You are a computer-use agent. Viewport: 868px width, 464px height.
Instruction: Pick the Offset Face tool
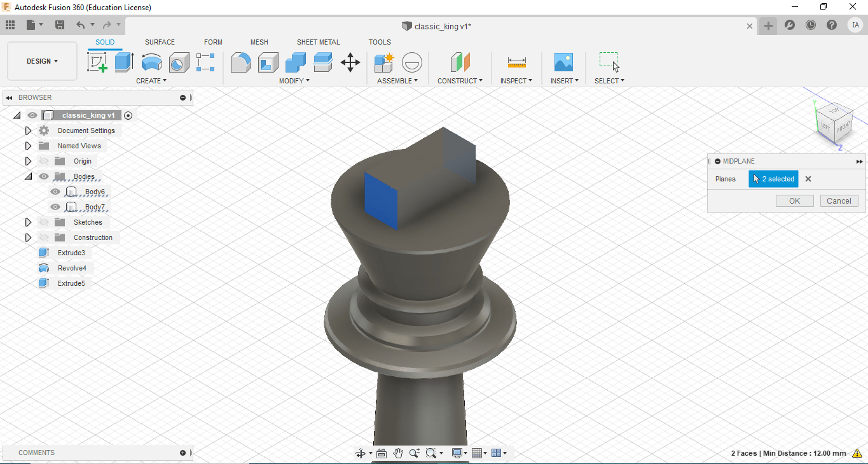(323, 62)
